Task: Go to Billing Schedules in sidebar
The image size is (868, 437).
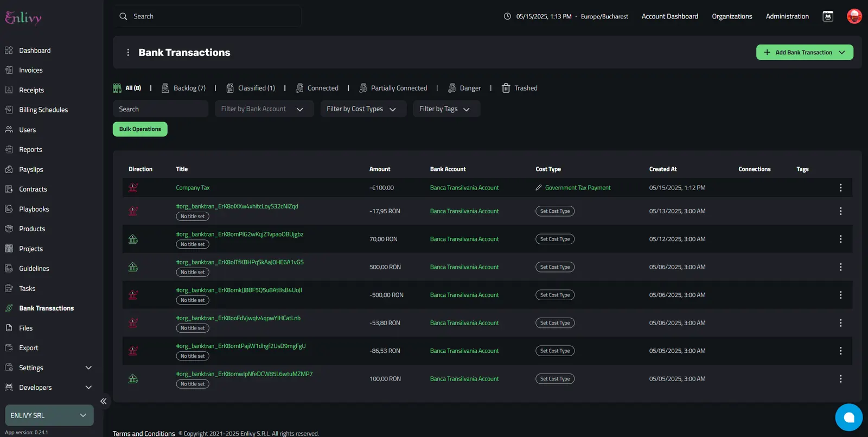Action: click(43, 110)
